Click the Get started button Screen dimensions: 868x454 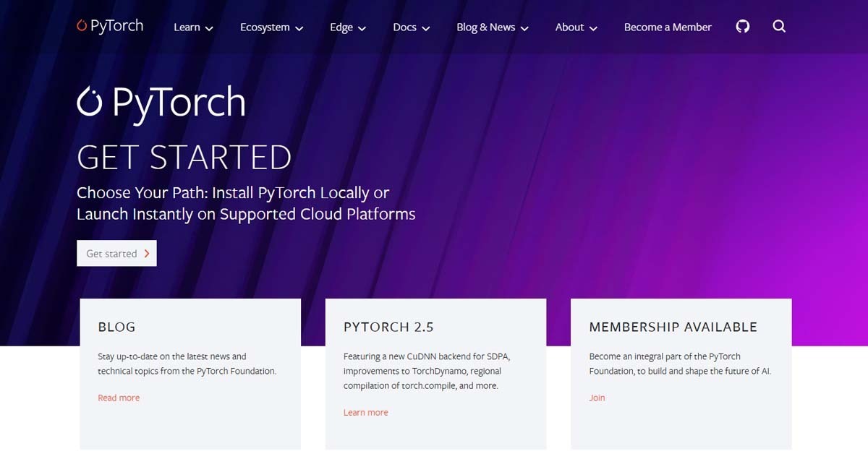point(116,253)
